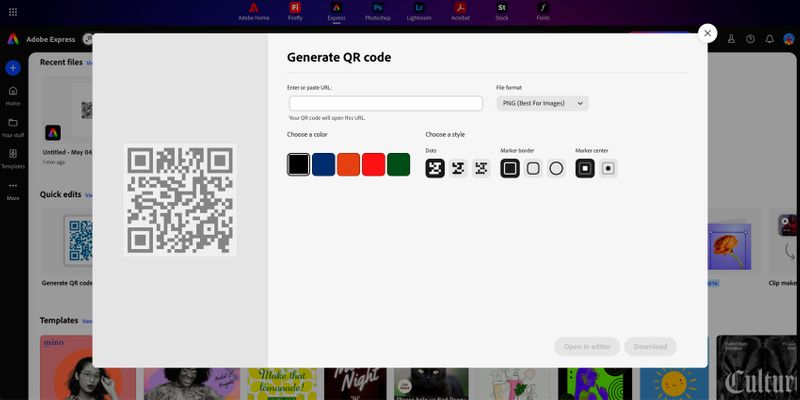The width and height of the screenshot is (800, 400).
Task: Select second rounded Dots style
Action: 458,168
